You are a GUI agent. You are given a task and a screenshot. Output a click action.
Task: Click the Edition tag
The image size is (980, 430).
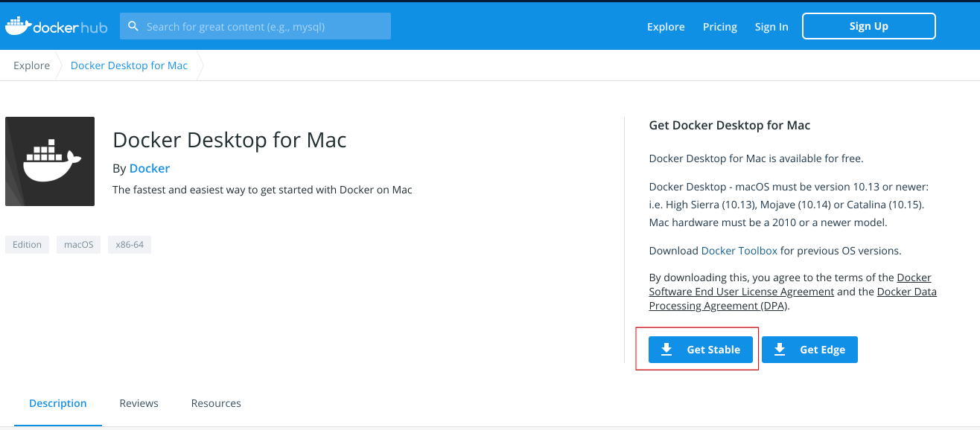27,245
